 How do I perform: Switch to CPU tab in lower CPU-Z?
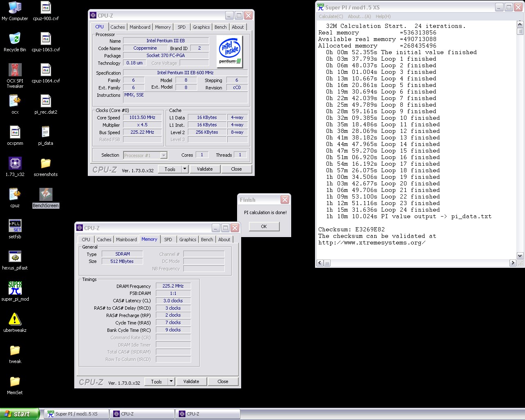pos(86,240)
